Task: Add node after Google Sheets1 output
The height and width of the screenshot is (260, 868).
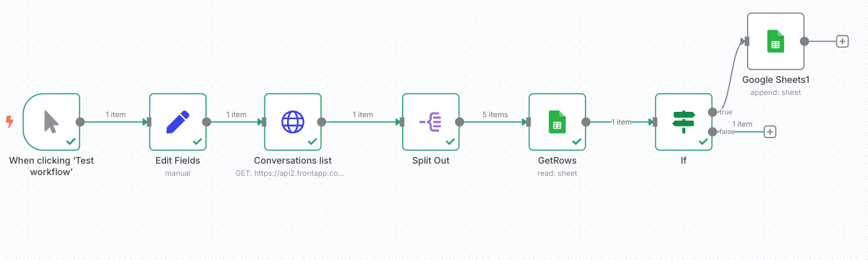Action: [x=842, y=41]
